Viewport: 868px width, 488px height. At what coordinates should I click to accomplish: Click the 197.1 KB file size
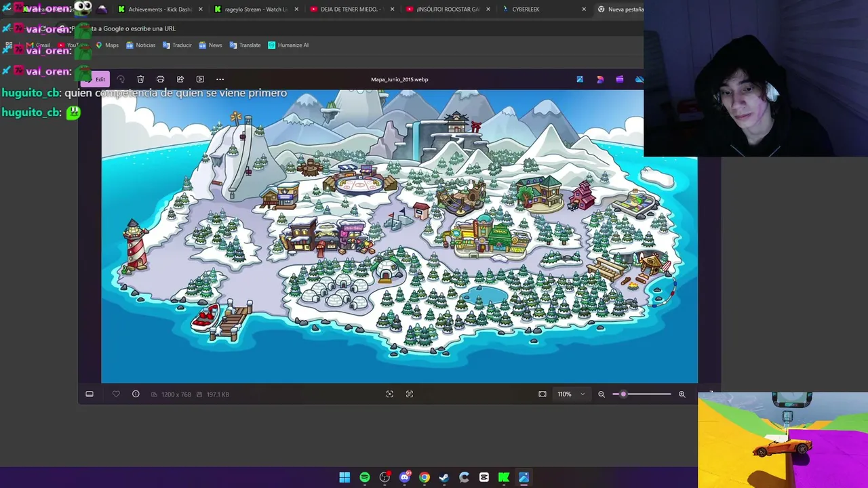(x=218, y=394)
